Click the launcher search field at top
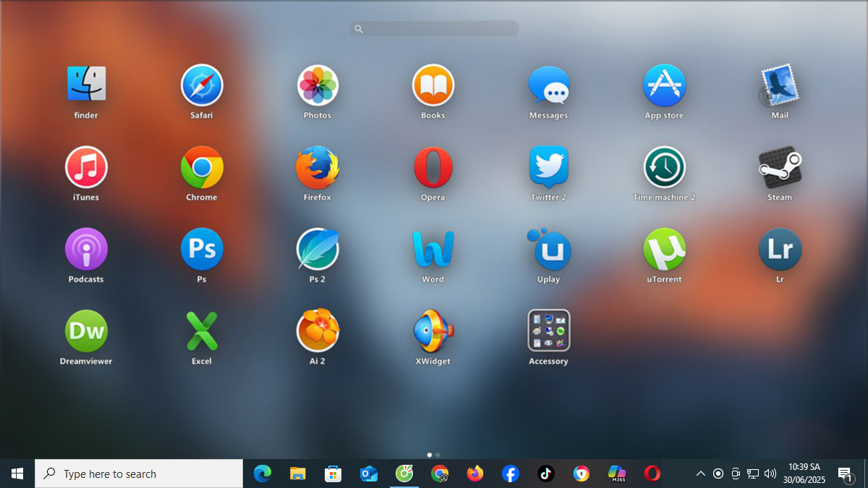This screenshot has width=868, height=488. tap(434, 29)
